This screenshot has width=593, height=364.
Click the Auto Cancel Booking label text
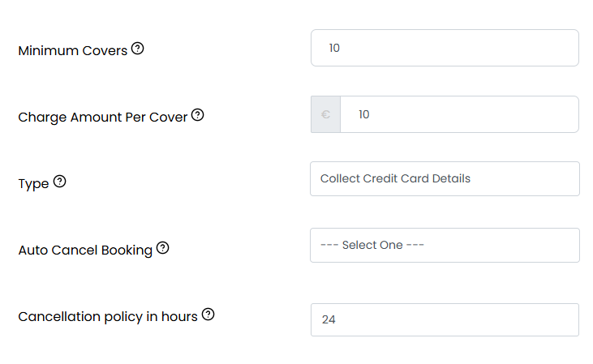[85, 251]
